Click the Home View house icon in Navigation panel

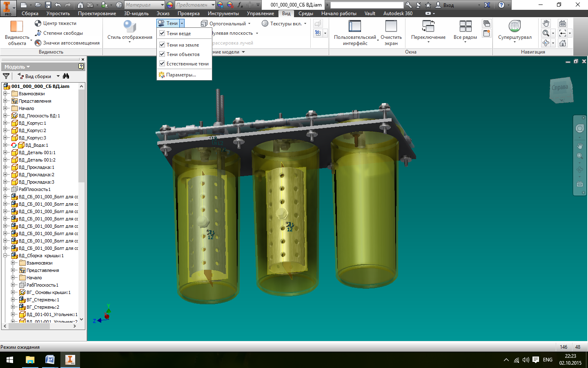[563, 43]
